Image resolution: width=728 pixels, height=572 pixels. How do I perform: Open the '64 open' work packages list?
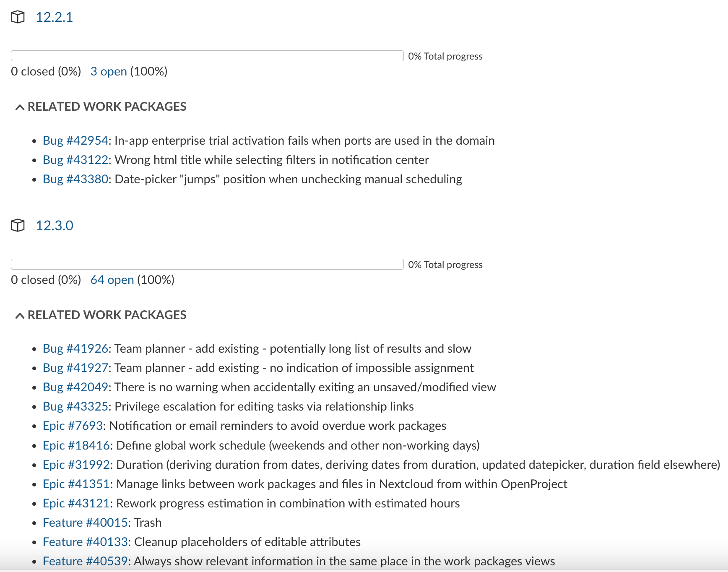[112, 280]
